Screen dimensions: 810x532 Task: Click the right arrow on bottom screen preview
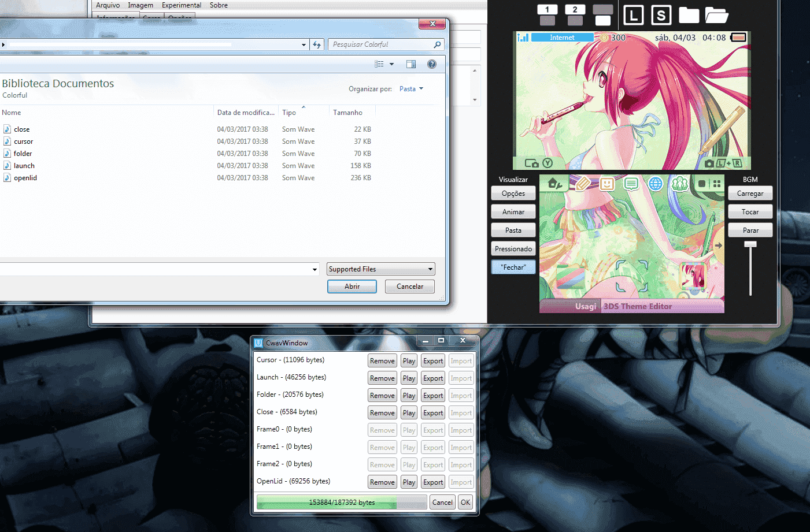tap(718, 245)
